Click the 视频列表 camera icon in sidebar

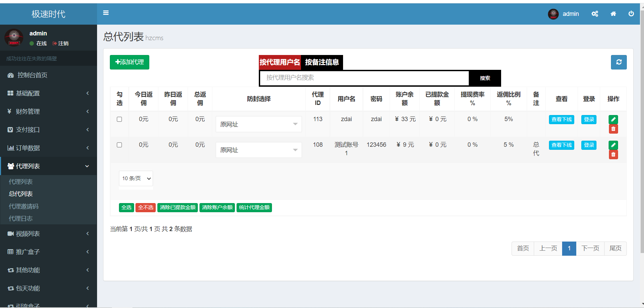pyautogui.click(x=10, y=233)
